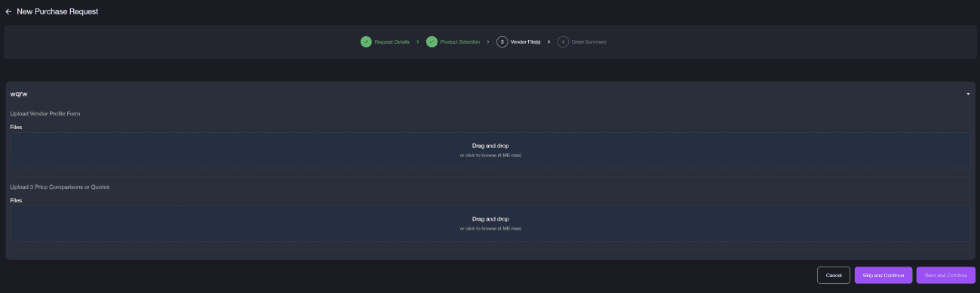Browse files in the Vendor Profile Form drop zone
980x293 pixels.
pyautogui.click(x=490, y=150)
